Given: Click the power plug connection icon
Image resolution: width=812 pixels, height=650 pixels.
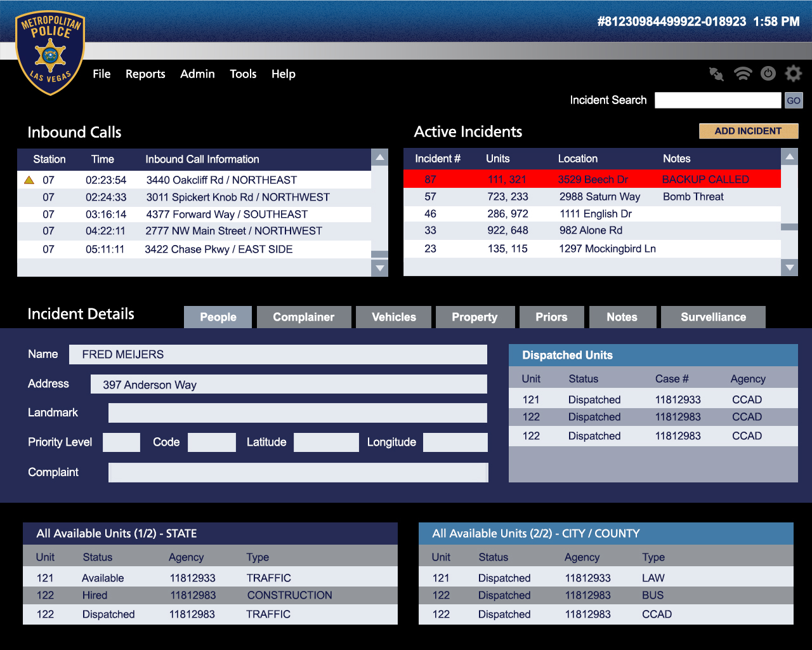Looking at the screenshot, I should pos(716,74).
